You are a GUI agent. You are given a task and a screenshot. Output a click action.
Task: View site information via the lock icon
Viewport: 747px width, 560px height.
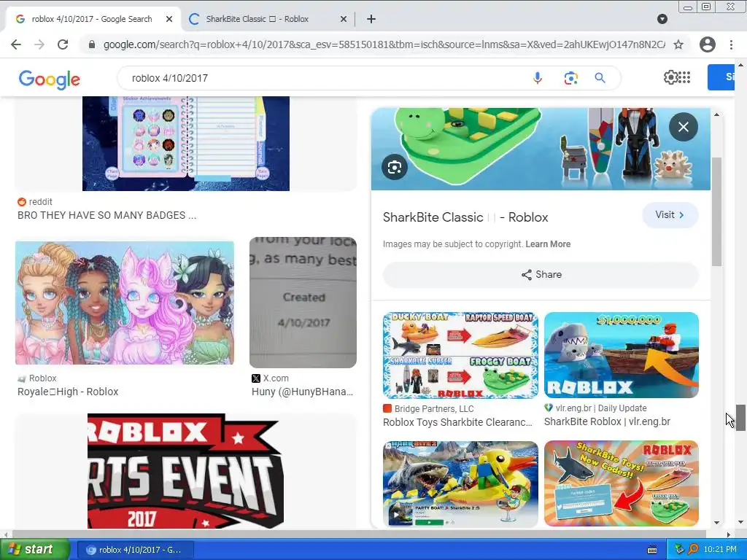[92, 44]
